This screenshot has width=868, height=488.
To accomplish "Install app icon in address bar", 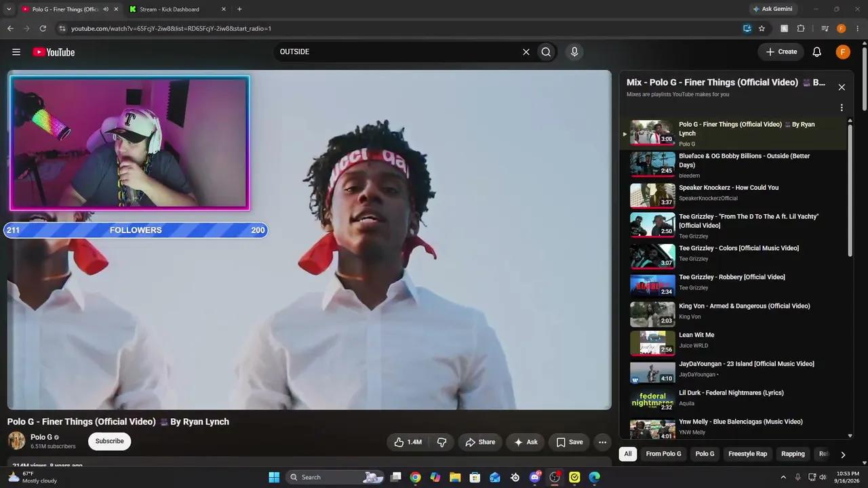I will [747, 28].
